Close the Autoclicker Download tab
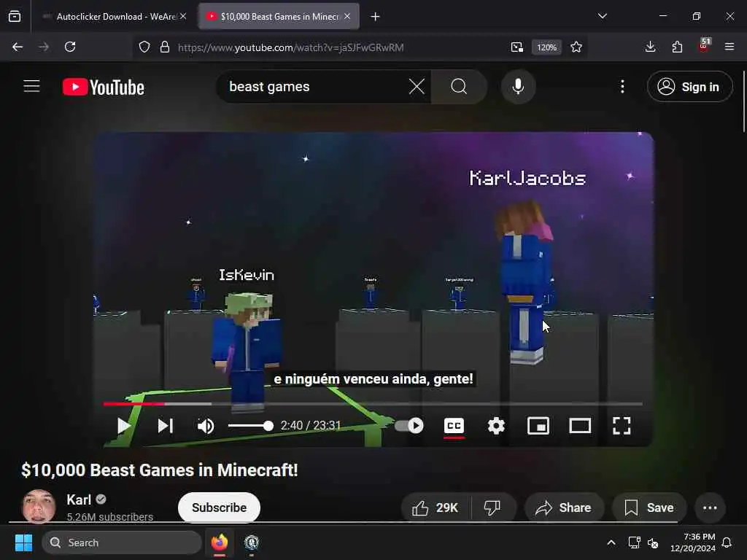This screenshot has width=747, height=560. click(183, 16)
